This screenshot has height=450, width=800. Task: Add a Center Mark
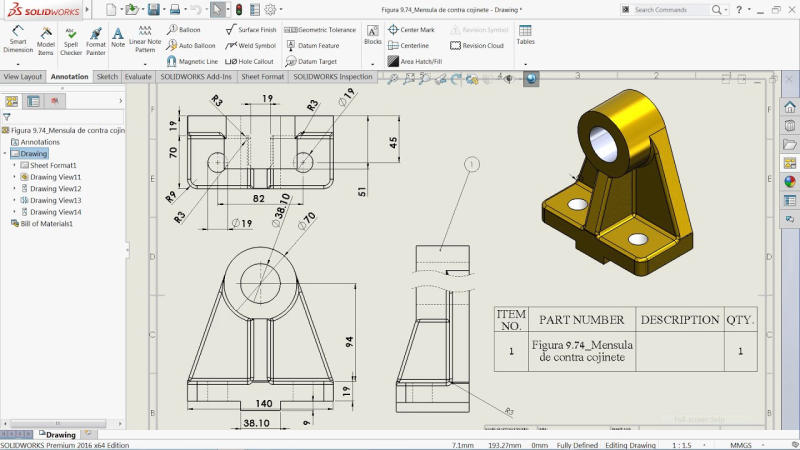[x=411, y=30]
